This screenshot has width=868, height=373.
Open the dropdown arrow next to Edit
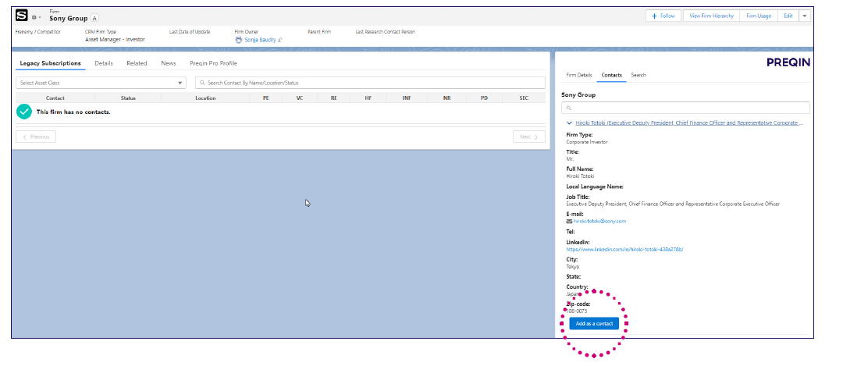click(804, 16)
